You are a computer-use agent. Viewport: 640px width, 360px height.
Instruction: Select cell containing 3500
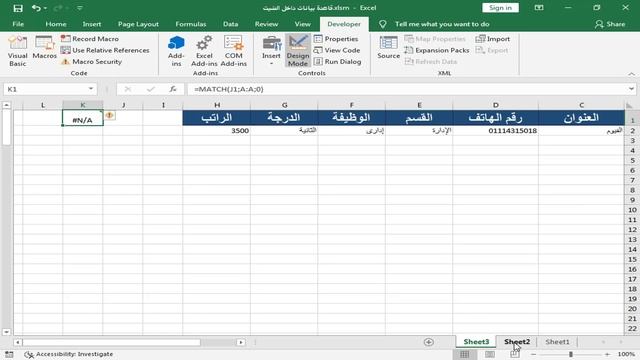(x=217, y=131)
